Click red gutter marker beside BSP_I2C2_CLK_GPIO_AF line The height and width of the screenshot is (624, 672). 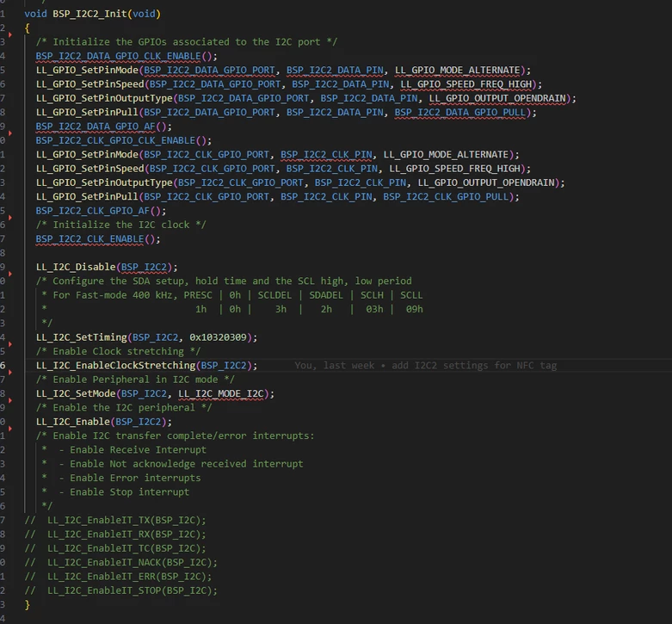(10, 218)
